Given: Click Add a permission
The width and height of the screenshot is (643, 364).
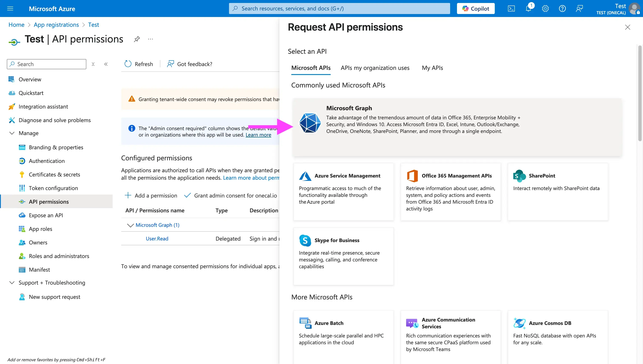Looking at the screenshot, I should (x=151, y=196).
